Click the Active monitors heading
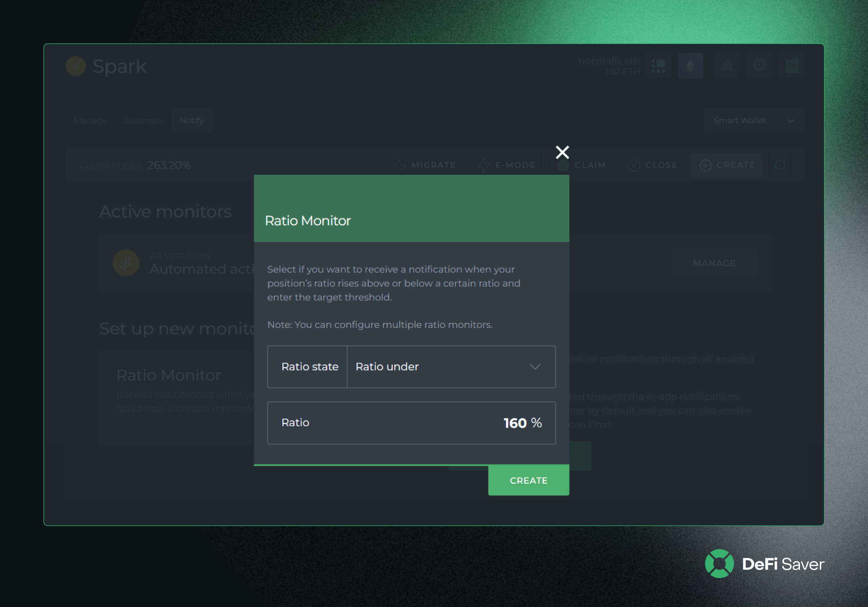This screenshot has height=607, width=868. 165,211
